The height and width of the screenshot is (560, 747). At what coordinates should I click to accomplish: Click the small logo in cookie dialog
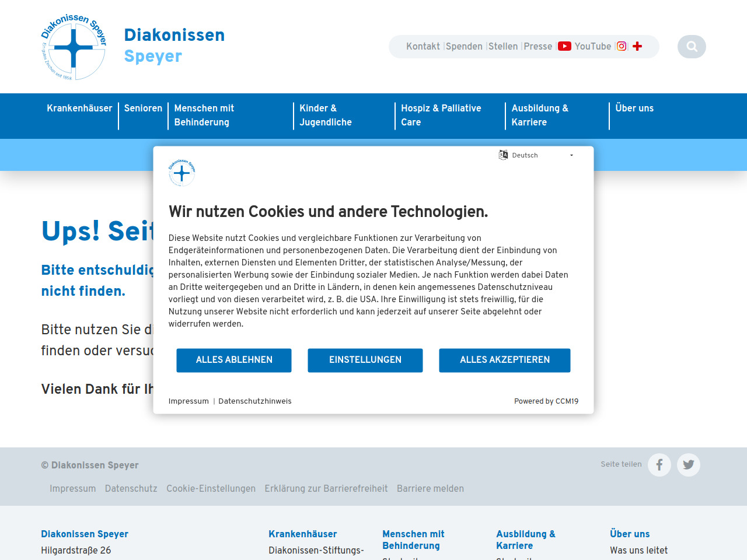pos(181,173)
